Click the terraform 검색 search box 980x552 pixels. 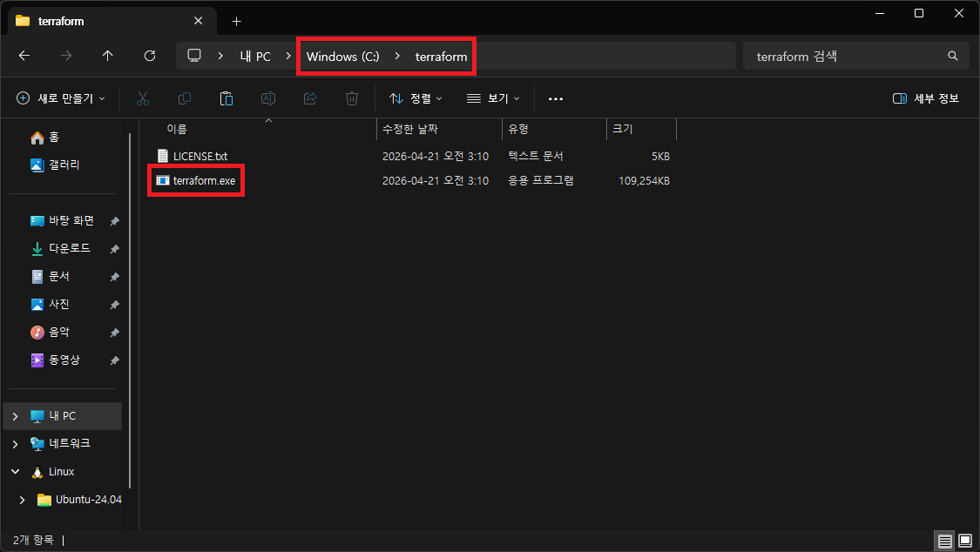pyautogui.click(x=845, y=56)
